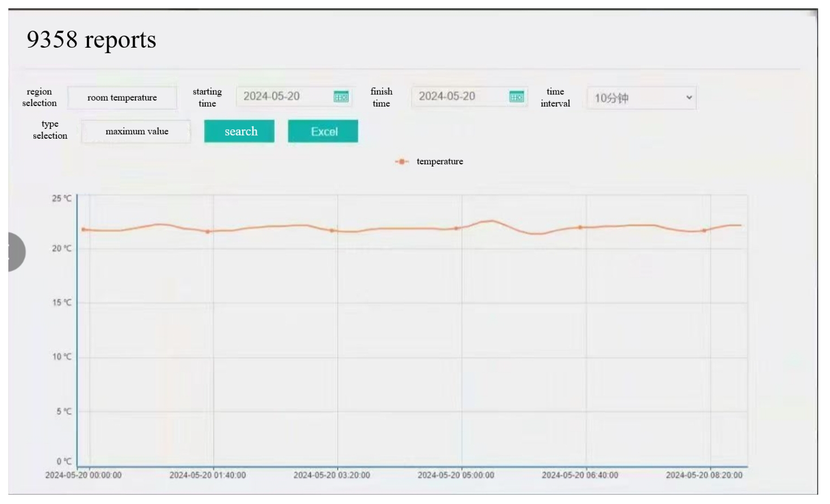The height and width of the screenshot is (504, 830).
Task: Open the room temperature region selector
Action: (122, 98)
